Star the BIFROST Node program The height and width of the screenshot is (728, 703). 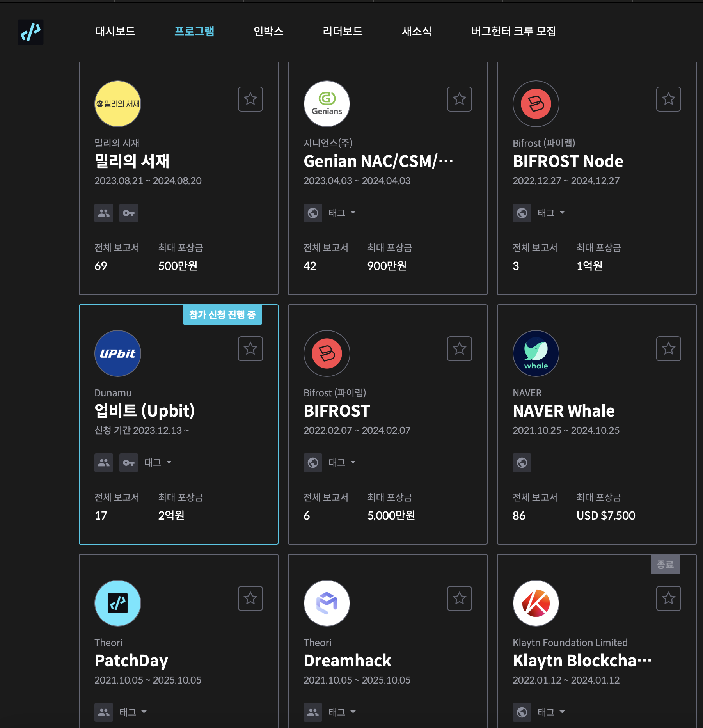tap(669, 99)
